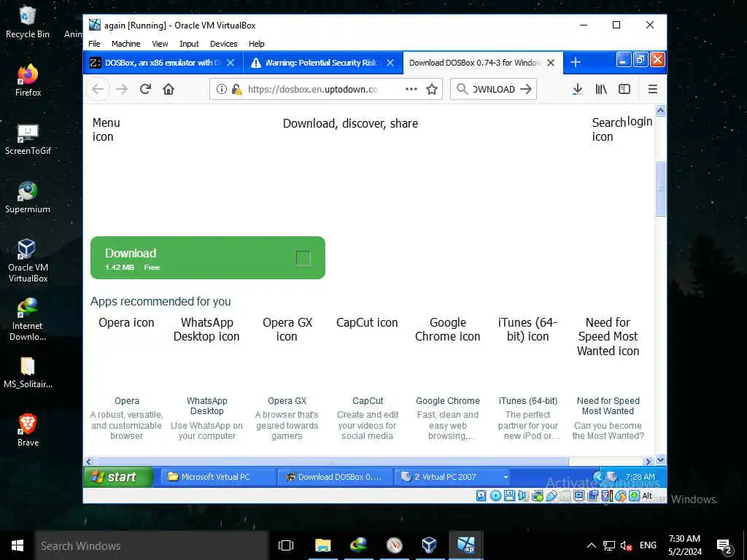Open the VirtualBox Help menu
Viewport: 747px width, 560px height.
tap(256, 44)
